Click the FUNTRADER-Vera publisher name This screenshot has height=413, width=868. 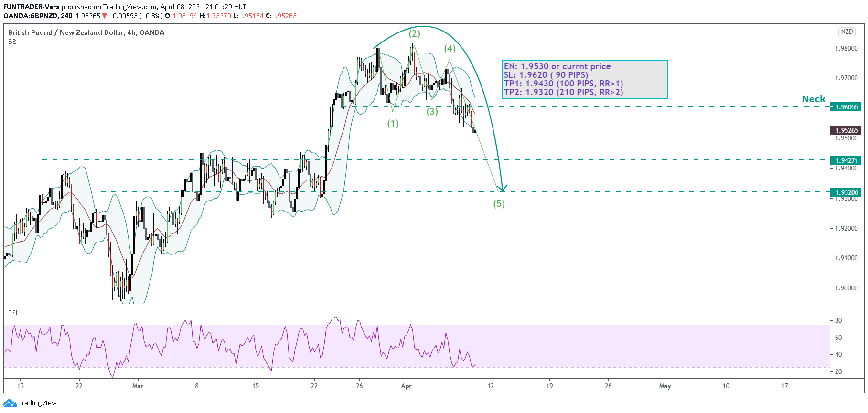[32, 7]
